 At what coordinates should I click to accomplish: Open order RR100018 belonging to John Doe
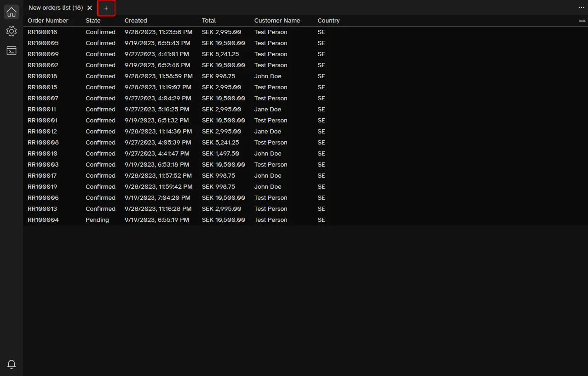point(42,76)
